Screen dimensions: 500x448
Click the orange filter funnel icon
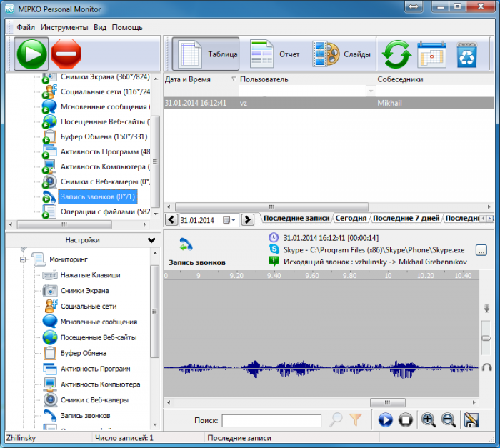click(x=356, y=420)
